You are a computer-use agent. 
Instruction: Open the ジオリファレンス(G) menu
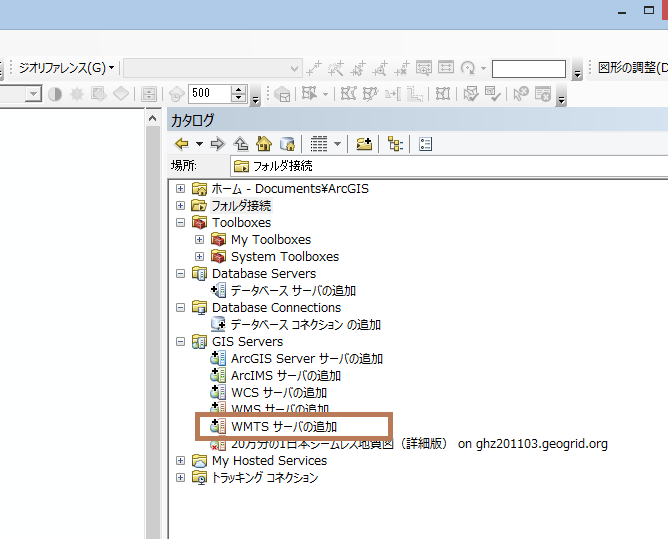[66, 68]
